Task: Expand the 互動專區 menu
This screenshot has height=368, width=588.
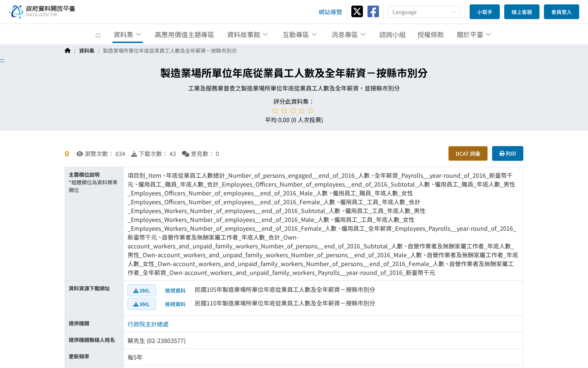Action: click(300, 35)
